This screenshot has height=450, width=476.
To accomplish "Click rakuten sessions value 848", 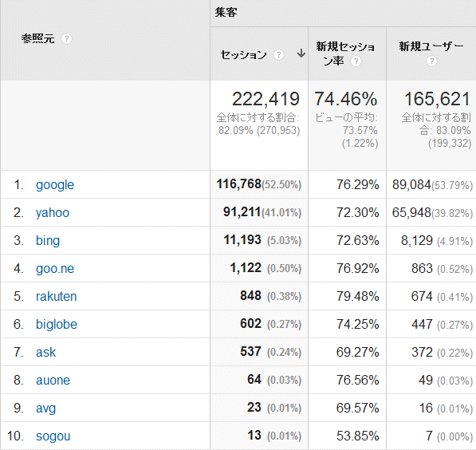I will click(250, 296).
